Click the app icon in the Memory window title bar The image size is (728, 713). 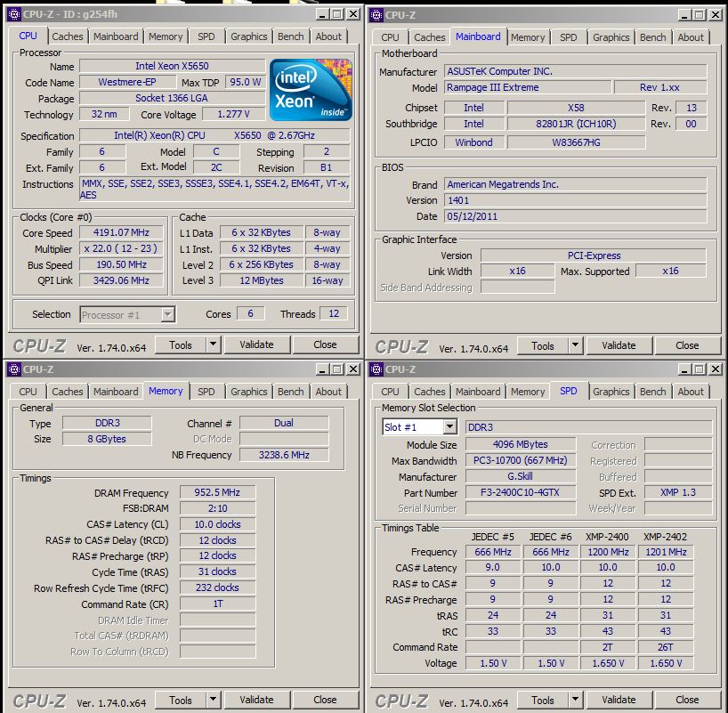click(14, 369)
